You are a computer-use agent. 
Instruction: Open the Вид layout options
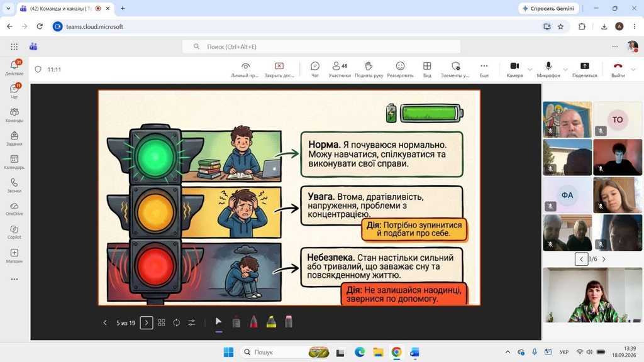click(x=427, y=69)
